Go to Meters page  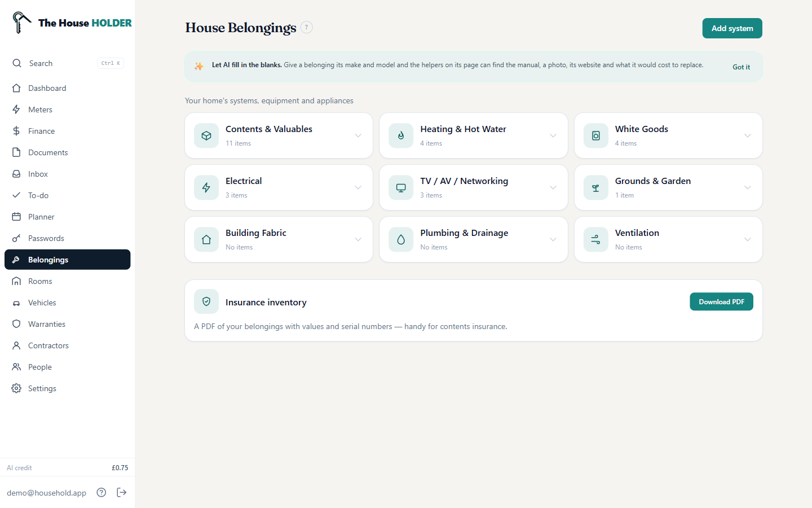coord(68,110)
